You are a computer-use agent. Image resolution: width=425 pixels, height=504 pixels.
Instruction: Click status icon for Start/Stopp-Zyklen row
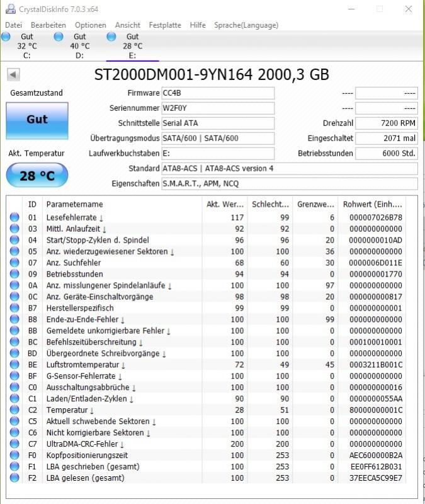[x=14, y=240]
